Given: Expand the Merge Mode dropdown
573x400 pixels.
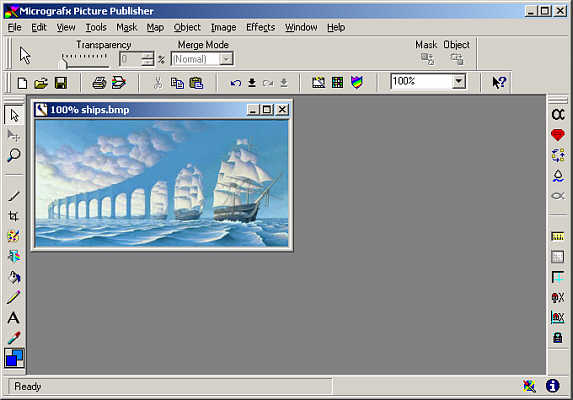Looking at the screenshot, I should point(226,59).
